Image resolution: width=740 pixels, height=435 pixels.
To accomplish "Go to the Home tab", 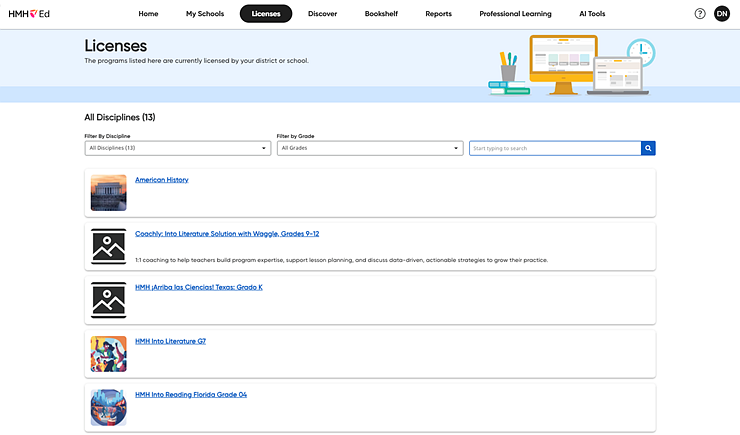I will pos(148,14).
